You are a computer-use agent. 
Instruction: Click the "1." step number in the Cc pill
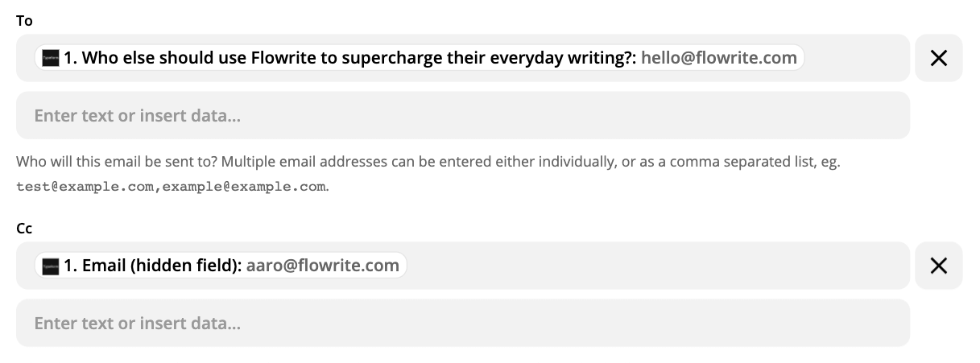click(70, 266)
